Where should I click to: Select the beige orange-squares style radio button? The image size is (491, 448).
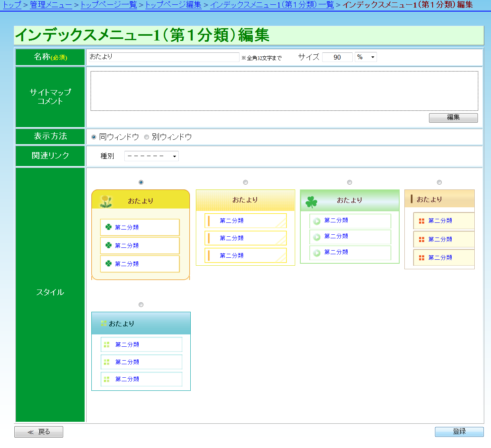(439, 182)
